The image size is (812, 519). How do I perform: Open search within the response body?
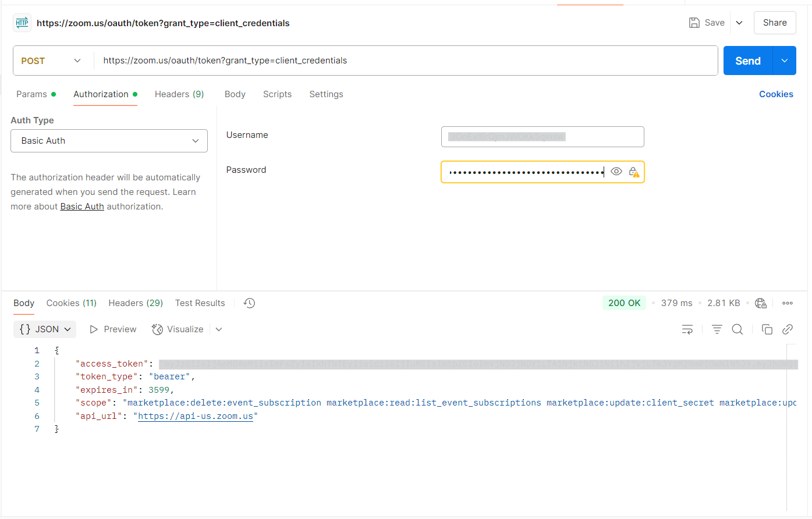737,329
